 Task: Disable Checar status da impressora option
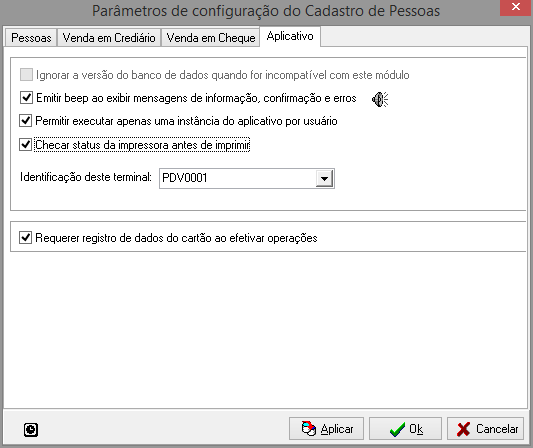pos(25,144)
